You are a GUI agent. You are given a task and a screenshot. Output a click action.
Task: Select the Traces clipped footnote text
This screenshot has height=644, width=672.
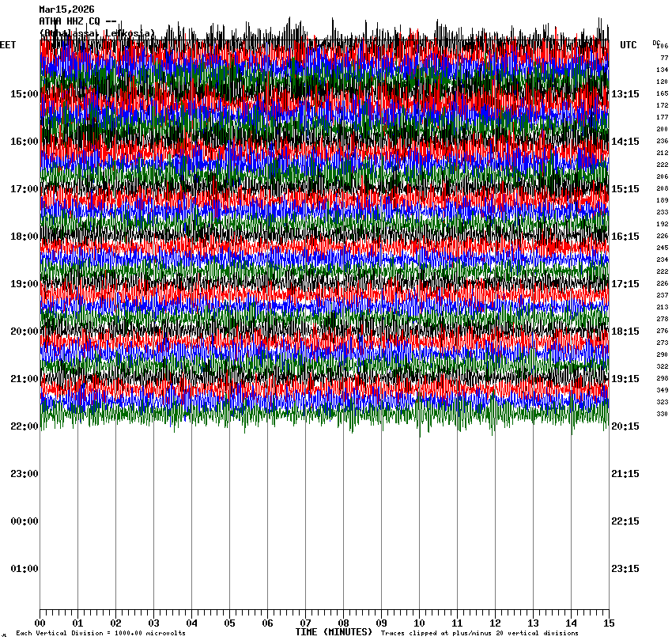click(479, 634)
